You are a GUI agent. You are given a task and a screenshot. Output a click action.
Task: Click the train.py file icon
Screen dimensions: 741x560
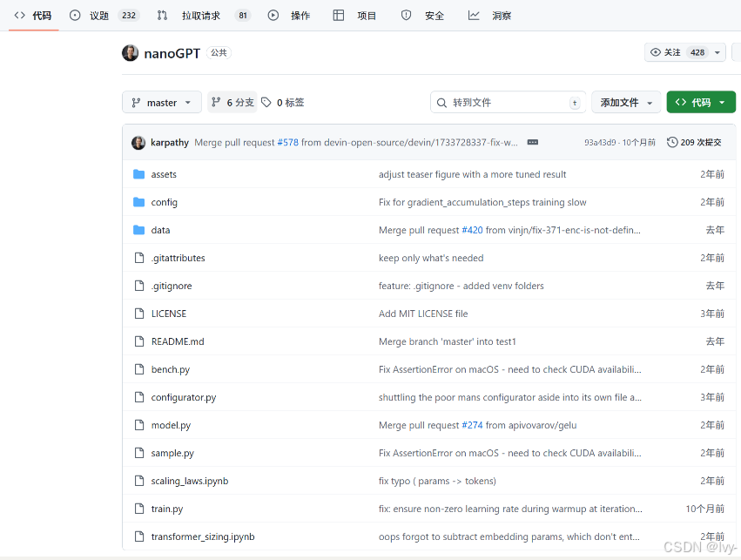pos(139,509)
